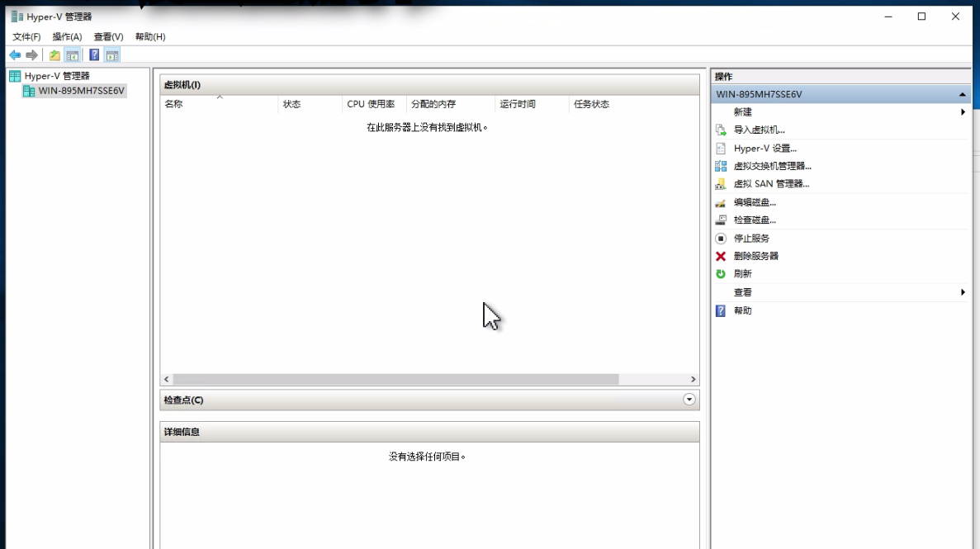Open Hyper-V 设置... link

point(765,149)
